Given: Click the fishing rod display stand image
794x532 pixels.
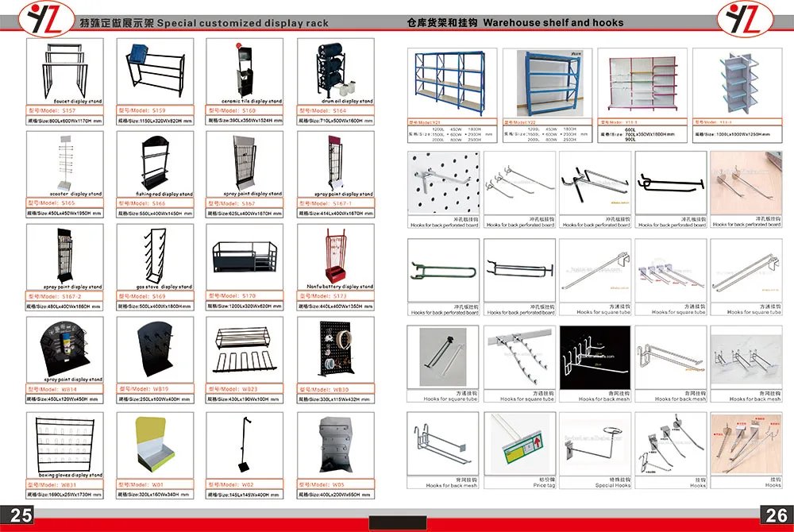Looking at the screenshot, I should [155, 162].
